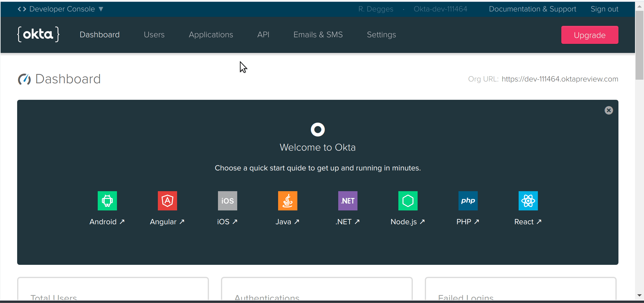
Task: Click the Sign out link
Action: (x=604, y=9)
